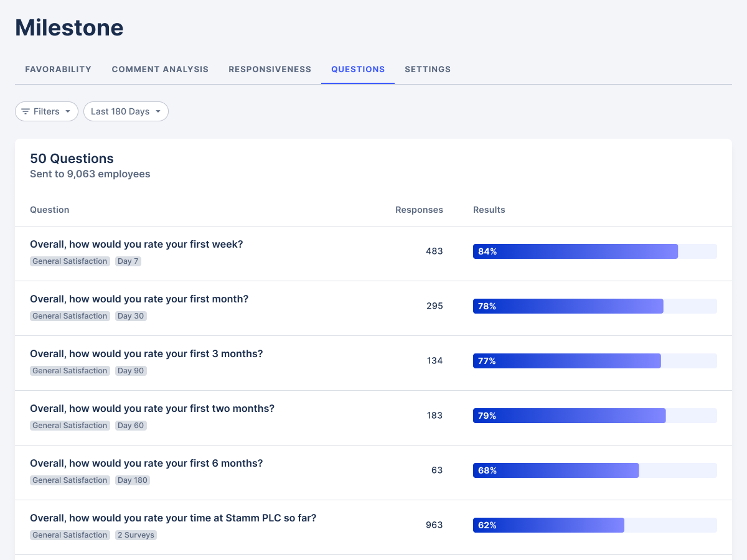Viewport: 747px width, 560px height.
Task: Open the Settings tab
Action: 428,69
